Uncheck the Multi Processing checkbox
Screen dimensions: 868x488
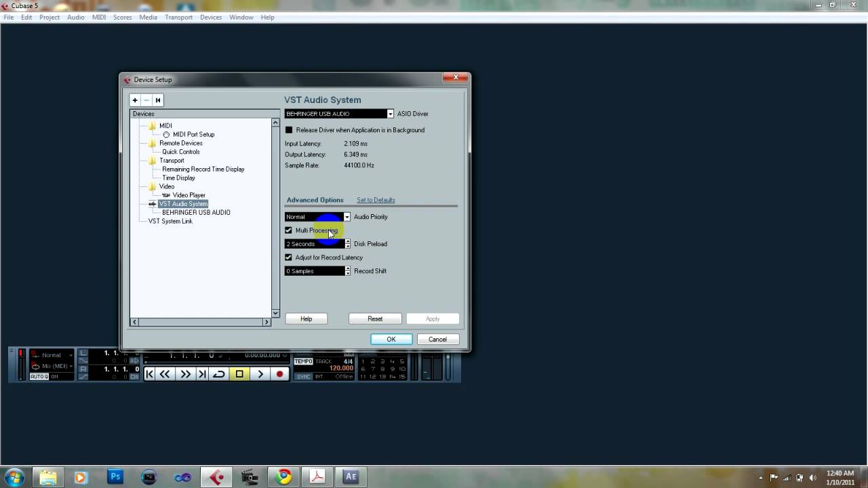pyautogui.click(x=288, y=230)
